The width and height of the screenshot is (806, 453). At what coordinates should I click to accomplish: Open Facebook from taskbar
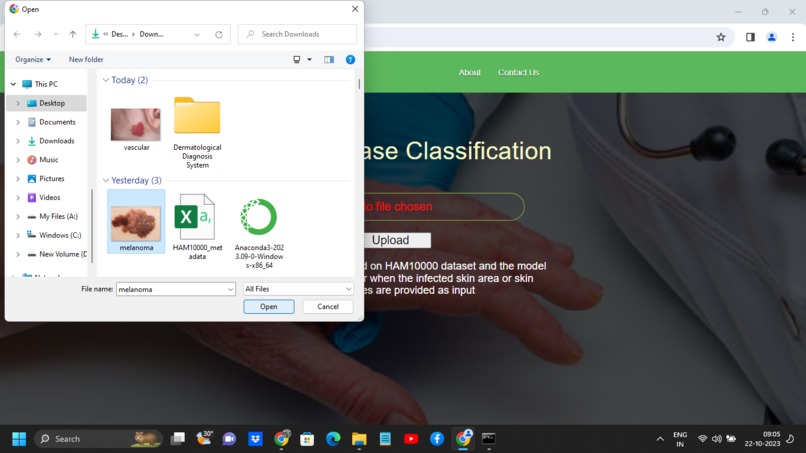(x=437, y=439)
